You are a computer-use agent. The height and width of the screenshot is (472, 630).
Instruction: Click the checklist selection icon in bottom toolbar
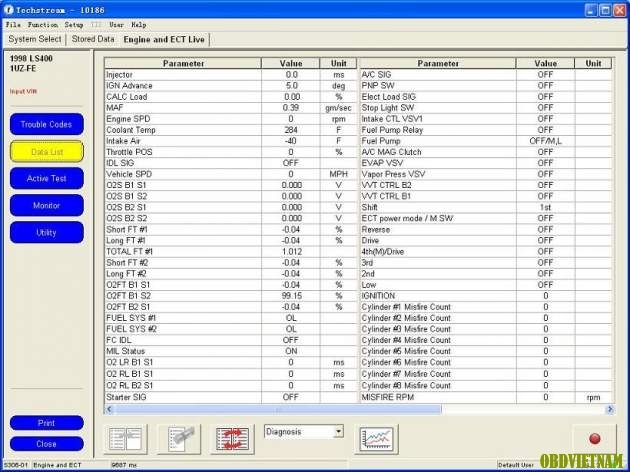179,439
